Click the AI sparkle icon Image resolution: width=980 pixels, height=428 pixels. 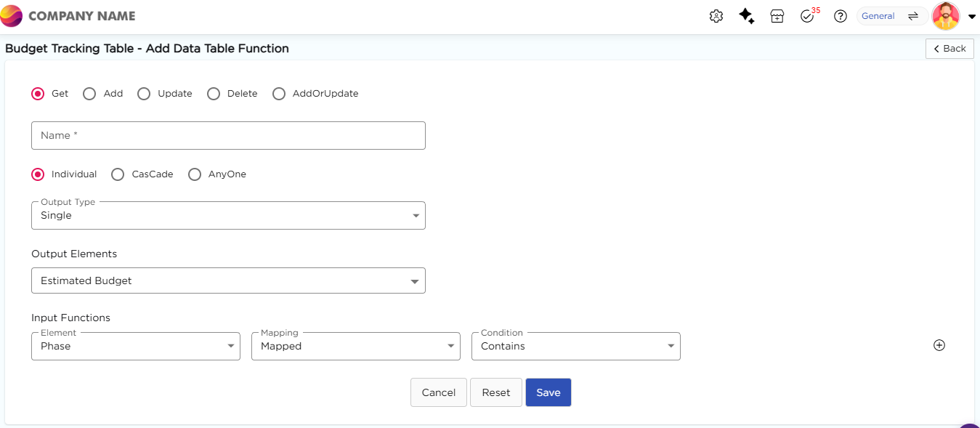(746, 16)
